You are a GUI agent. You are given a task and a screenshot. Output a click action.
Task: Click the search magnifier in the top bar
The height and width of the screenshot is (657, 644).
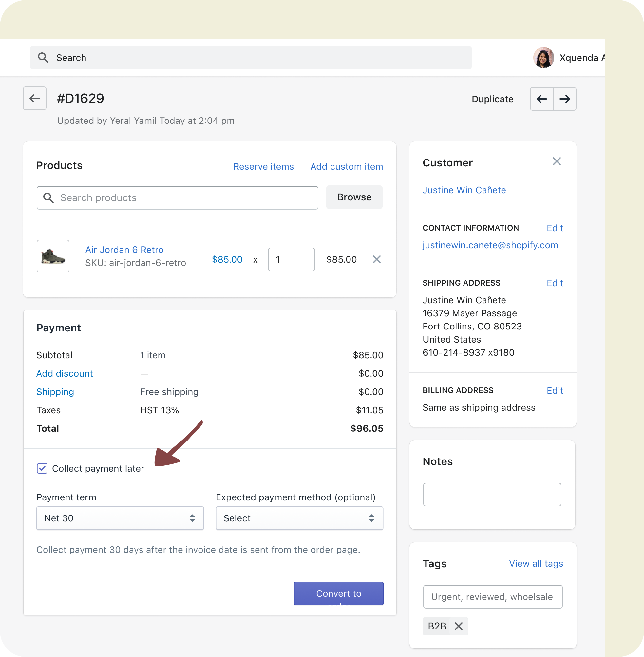click(43, 58)
